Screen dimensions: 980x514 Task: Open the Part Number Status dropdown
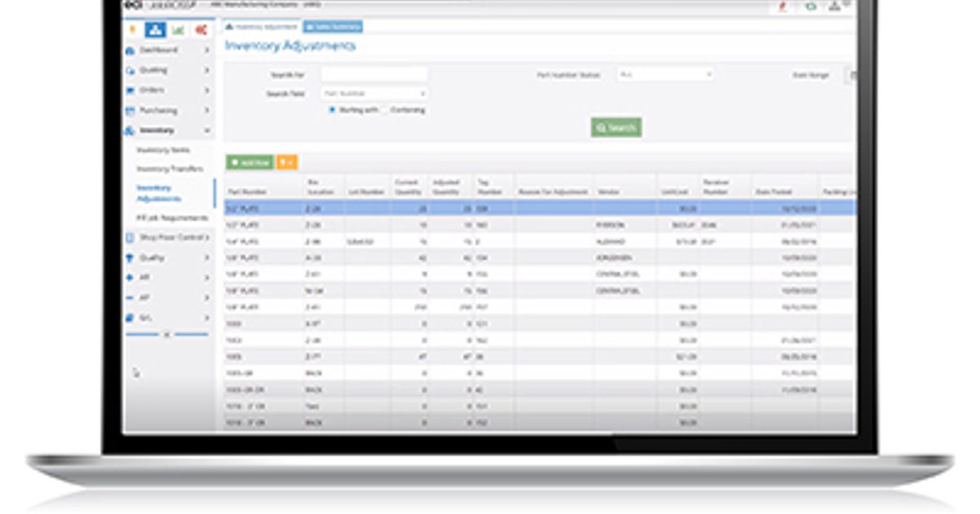[x=665, y=74]
